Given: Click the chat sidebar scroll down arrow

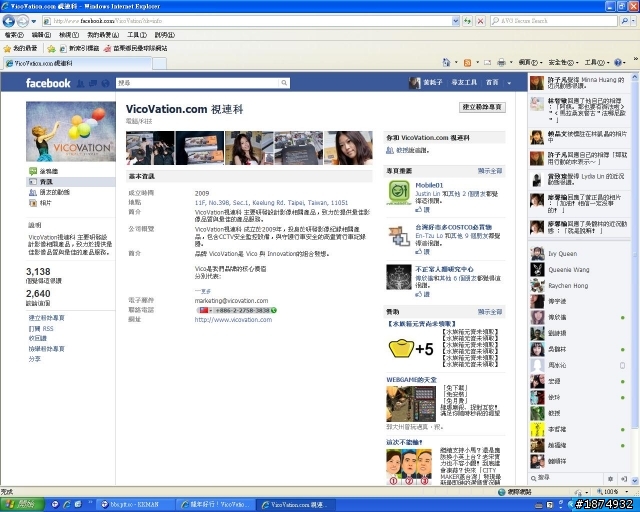Looking at the screenshot, I should pos(635,481).
